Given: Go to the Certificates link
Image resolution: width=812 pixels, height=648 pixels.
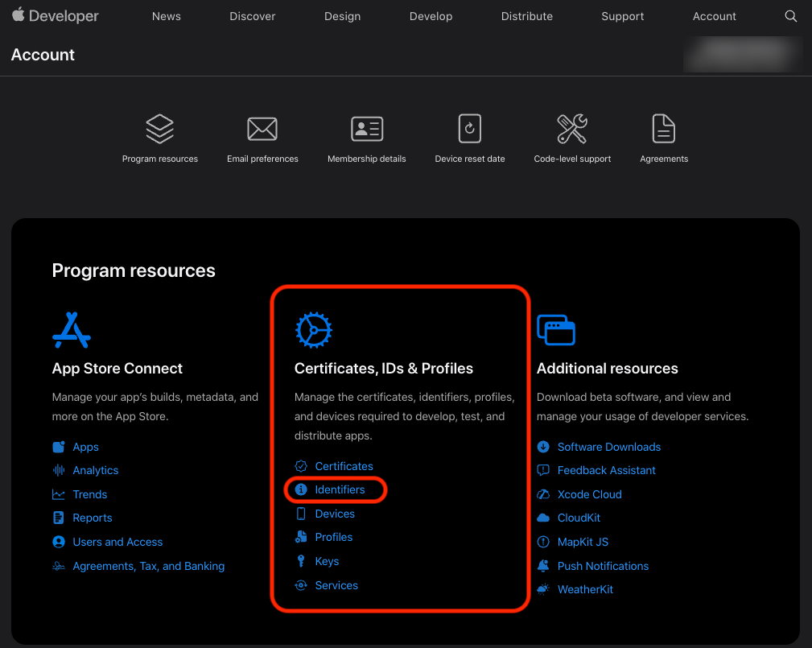Looking at the screenshot, I should pos(344,466).
